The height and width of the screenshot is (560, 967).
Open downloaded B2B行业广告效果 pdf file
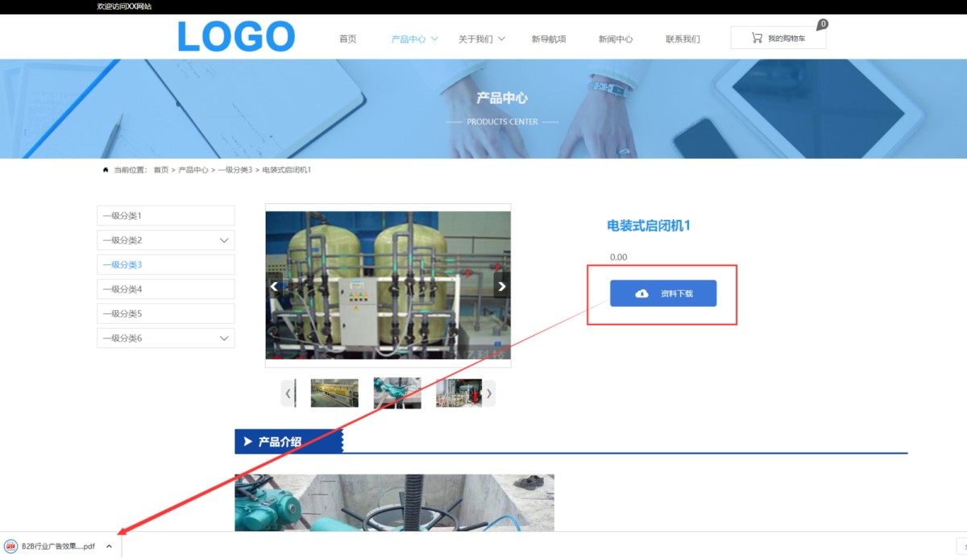[x=58, y=546]
